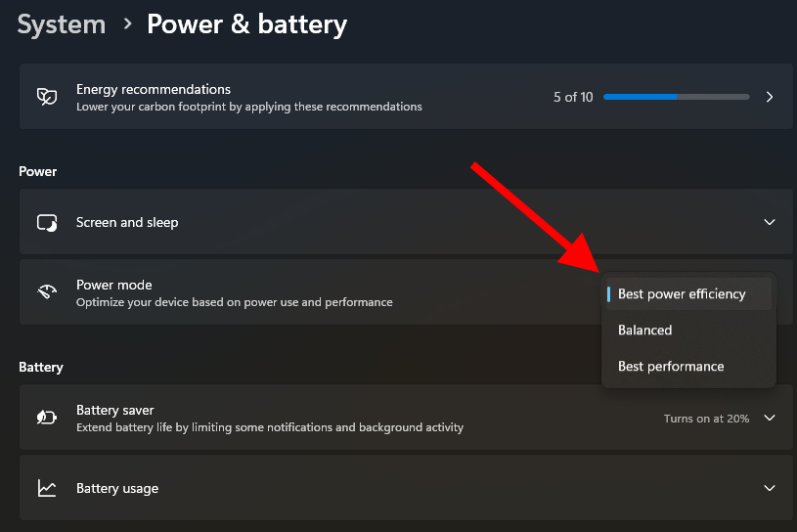Viewport: 797px width, 532px height.
Task: Open the Energy recommendations label
Action: [x=154, y=89]
